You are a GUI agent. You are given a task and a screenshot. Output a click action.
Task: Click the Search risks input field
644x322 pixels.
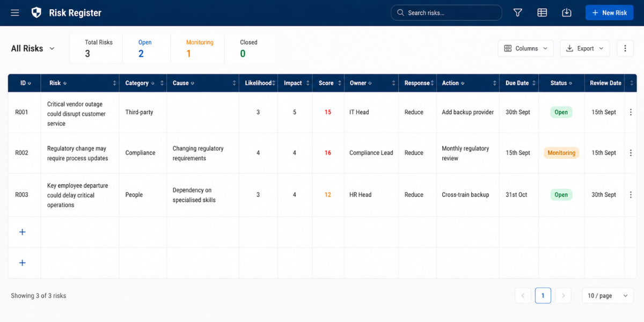pos(447,13)
